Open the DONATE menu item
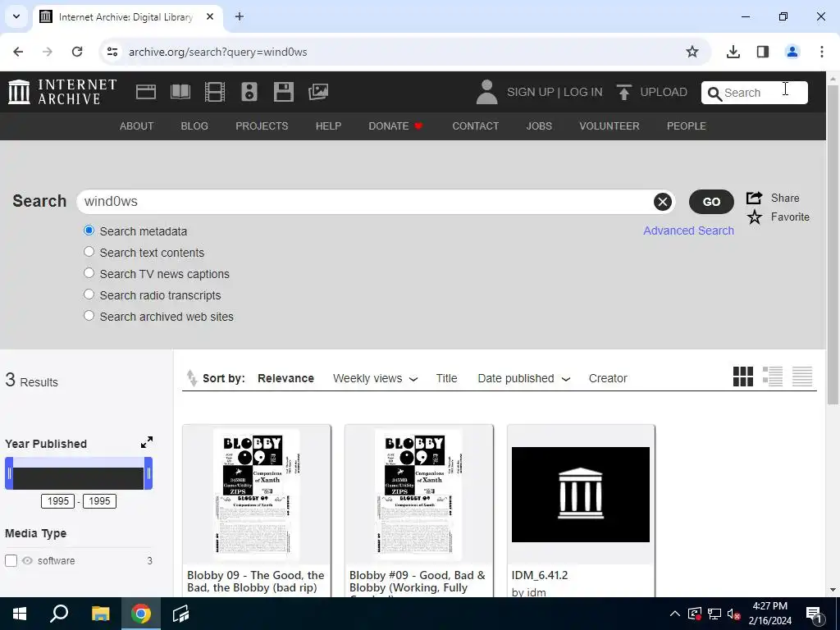Viewport: 840px width, 630px height. pos(395,126)
